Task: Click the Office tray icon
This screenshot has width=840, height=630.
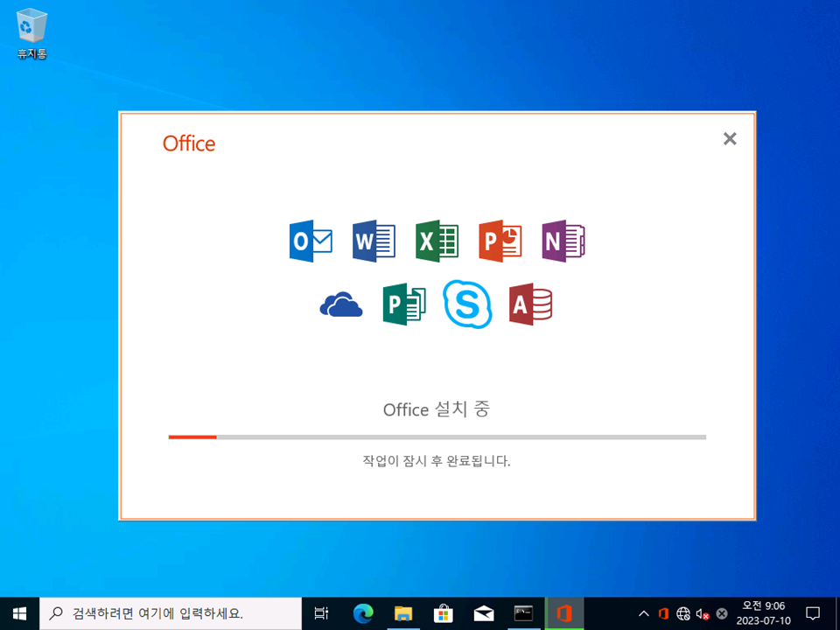Action: [x=663, y=613]
